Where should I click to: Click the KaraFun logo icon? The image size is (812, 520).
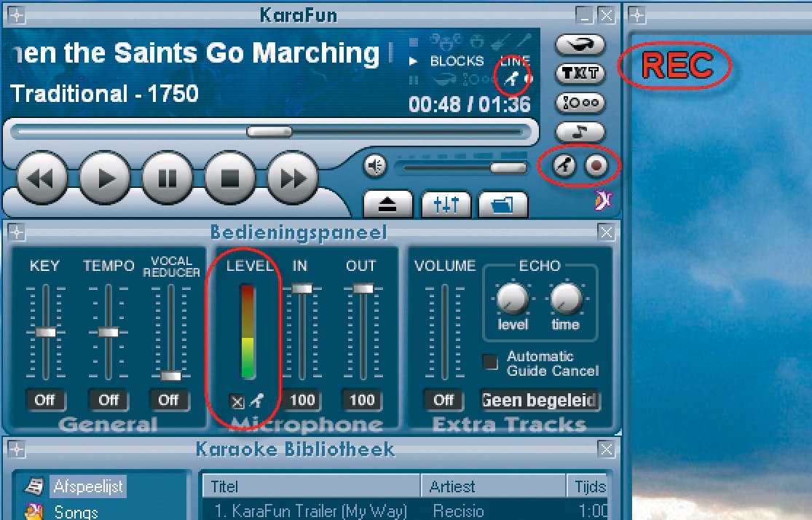pyautogui.click(x=603, y=200)
